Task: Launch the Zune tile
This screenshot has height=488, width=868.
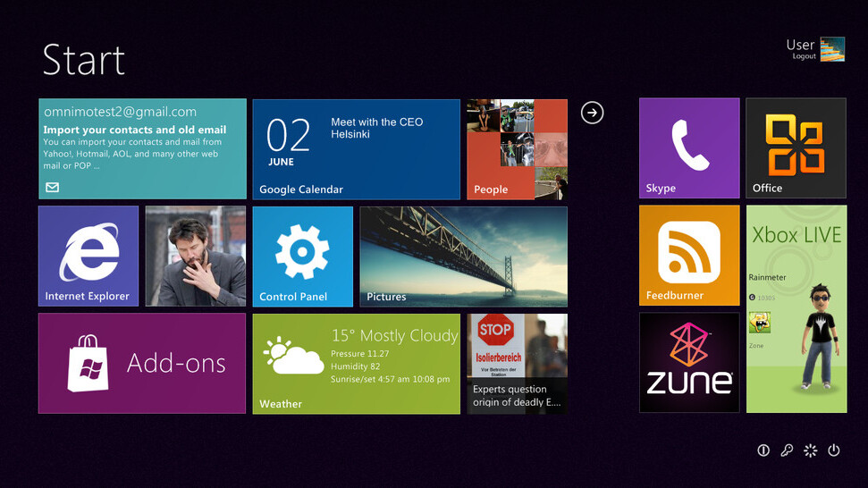Action: (689, 362)
